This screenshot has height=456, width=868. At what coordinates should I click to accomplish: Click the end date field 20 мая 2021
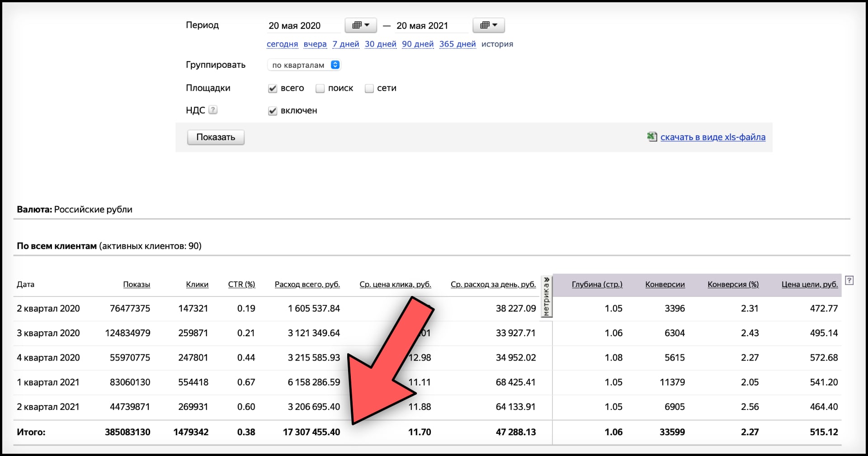pyautogui.click(x=431, y=26)
